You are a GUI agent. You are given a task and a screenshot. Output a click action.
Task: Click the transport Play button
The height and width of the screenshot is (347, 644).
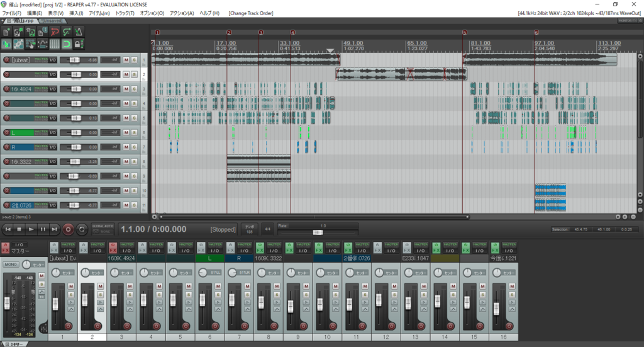[31, 229]
